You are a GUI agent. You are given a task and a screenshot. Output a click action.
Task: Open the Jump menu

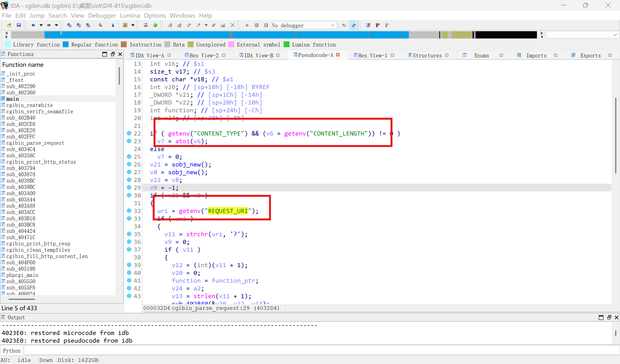[x=37, y=15]
